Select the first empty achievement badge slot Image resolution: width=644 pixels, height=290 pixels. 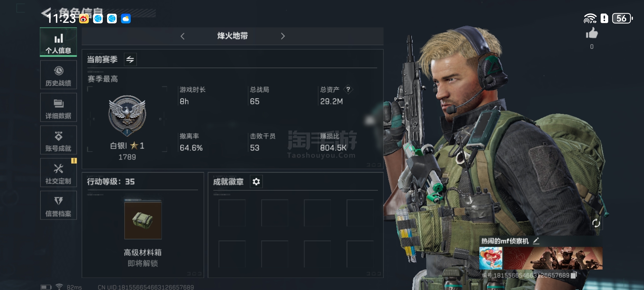[232, 213]
